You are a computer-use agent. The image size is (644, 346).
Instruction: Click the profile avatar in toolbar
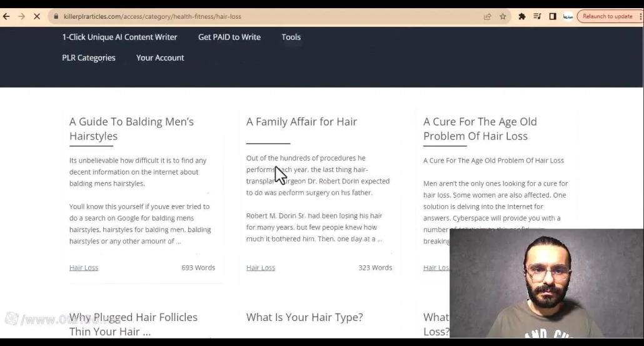pos(568,16)
